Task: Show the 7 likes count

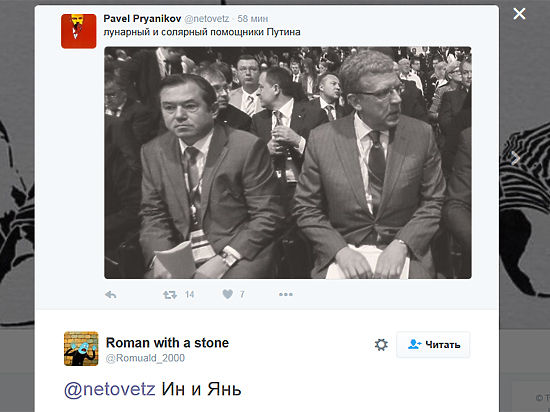Action: pos(242,295)
